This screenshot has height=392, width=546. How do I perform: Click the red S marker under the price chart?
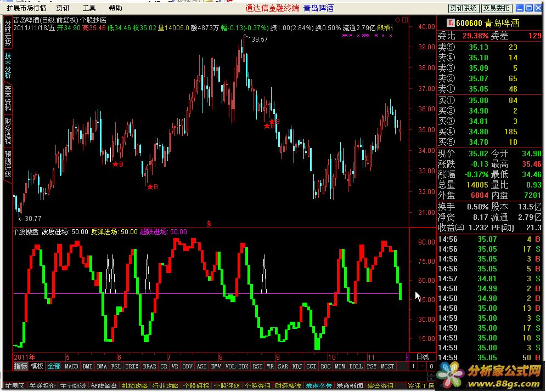tap(209, 224)
